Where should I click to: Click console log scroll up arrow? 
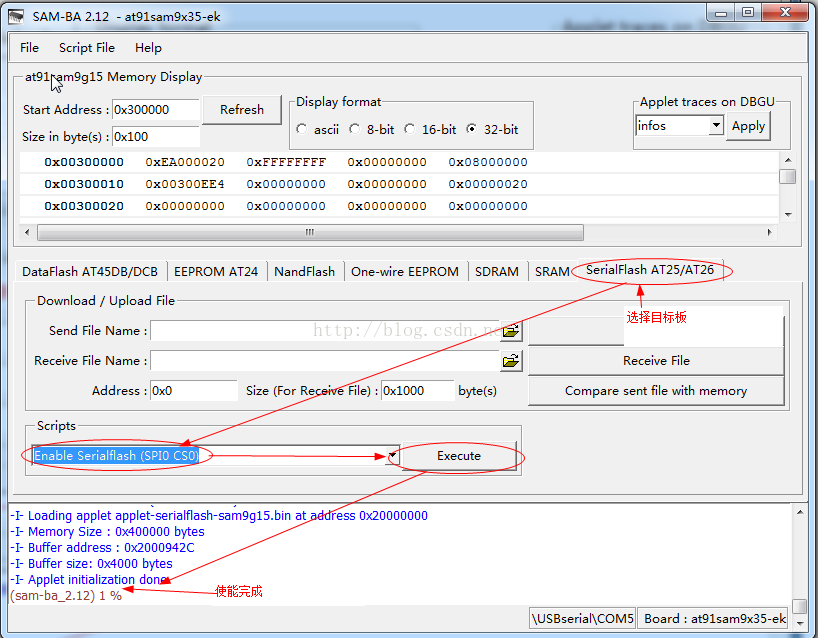click(800, 512)
